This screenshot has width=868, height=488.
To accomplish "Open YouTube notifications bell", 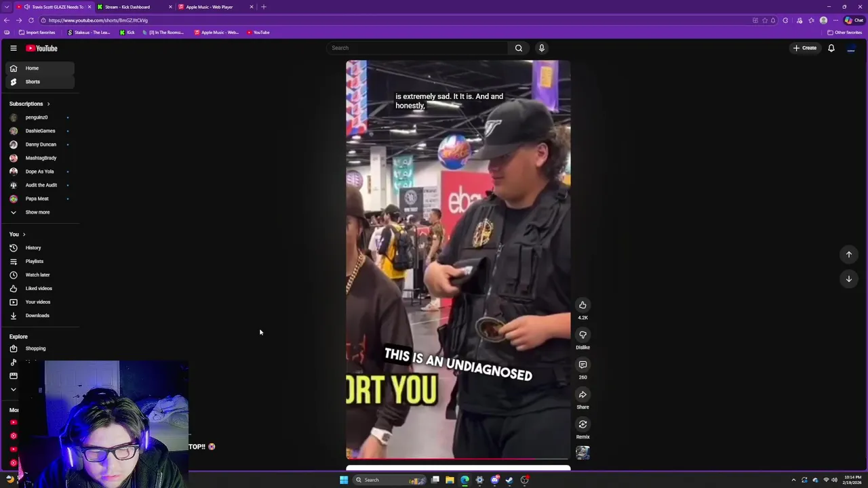I will coord(831,48).
